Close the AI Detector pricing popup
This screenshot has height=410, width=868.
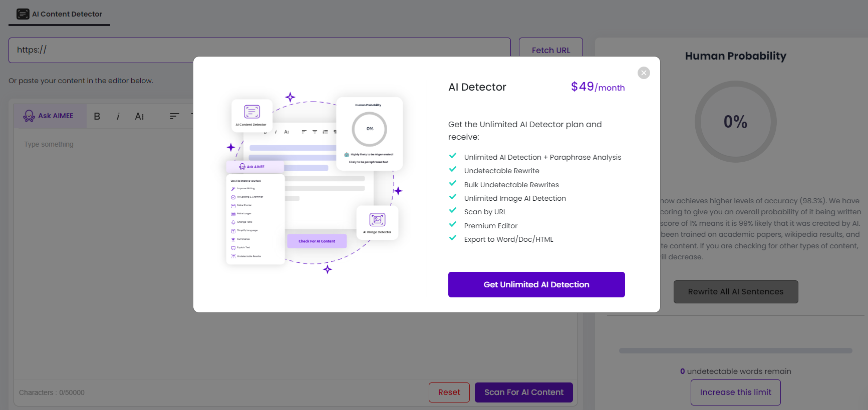coord(644,73)
